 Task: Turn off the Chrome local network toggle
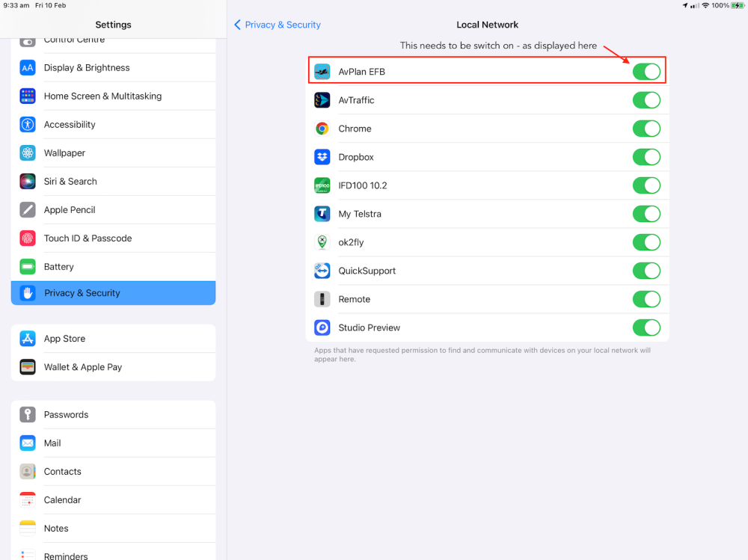[x=646, y=129]
